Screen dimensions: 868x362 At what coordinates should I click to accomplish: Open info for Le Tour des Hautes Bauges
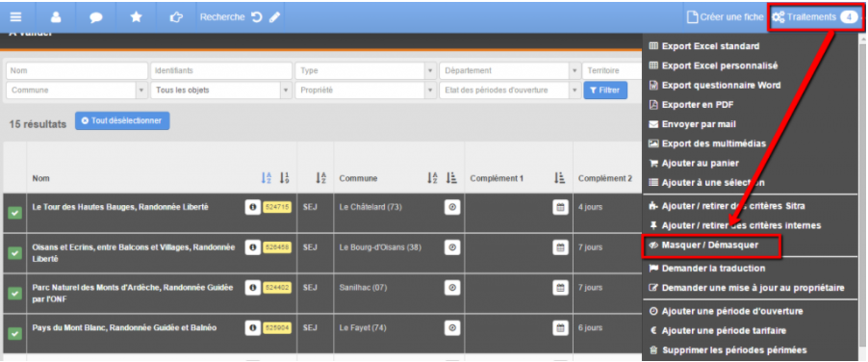(x=253, y=207)
